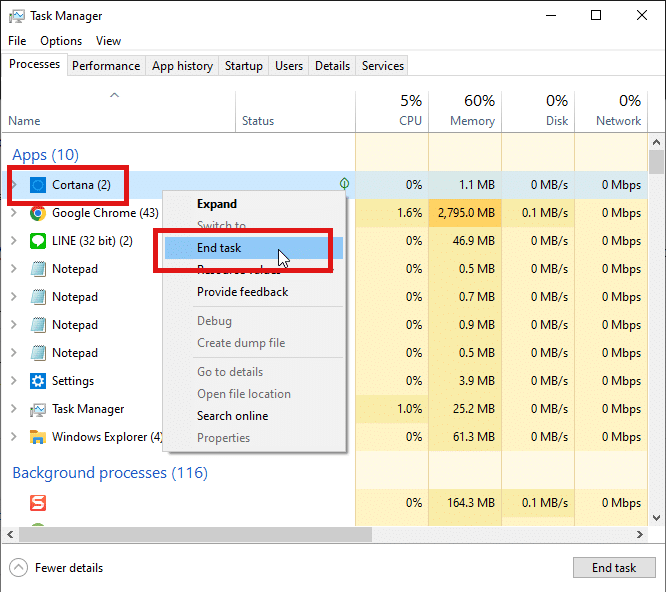Click the Cortana app icon
Viewport: 666px width, 592px height.
38,185
